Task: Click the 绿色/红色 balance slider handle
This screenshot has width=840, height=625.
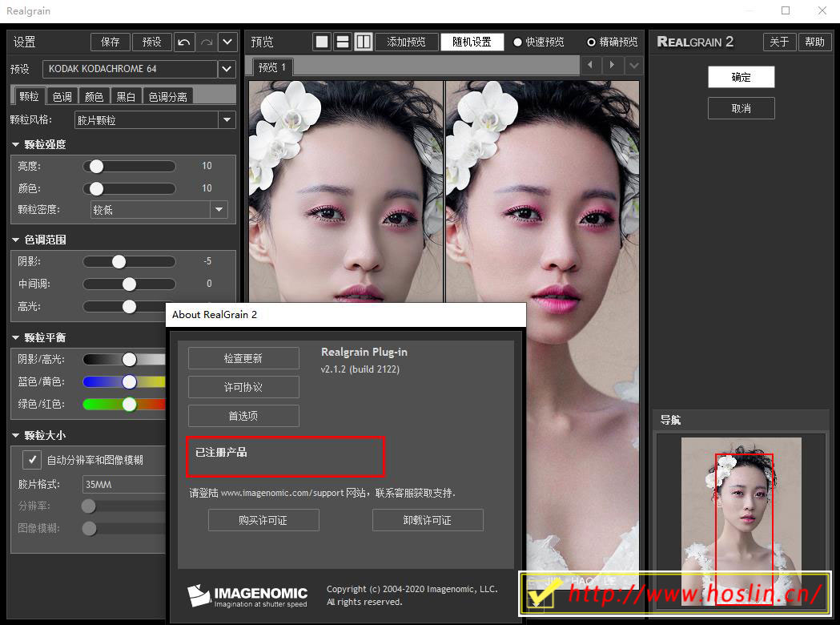Action: [129, 404]
